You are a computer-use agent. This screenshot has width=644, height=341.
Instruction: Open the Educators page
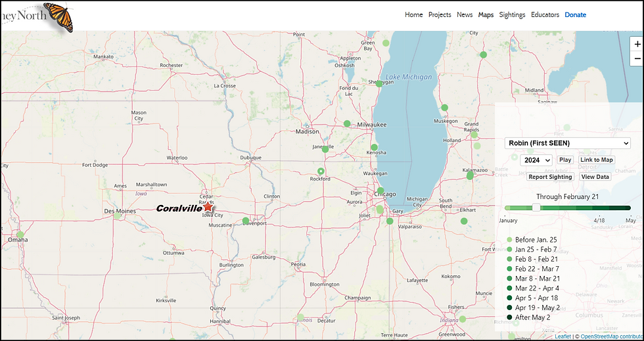[545, 15]
